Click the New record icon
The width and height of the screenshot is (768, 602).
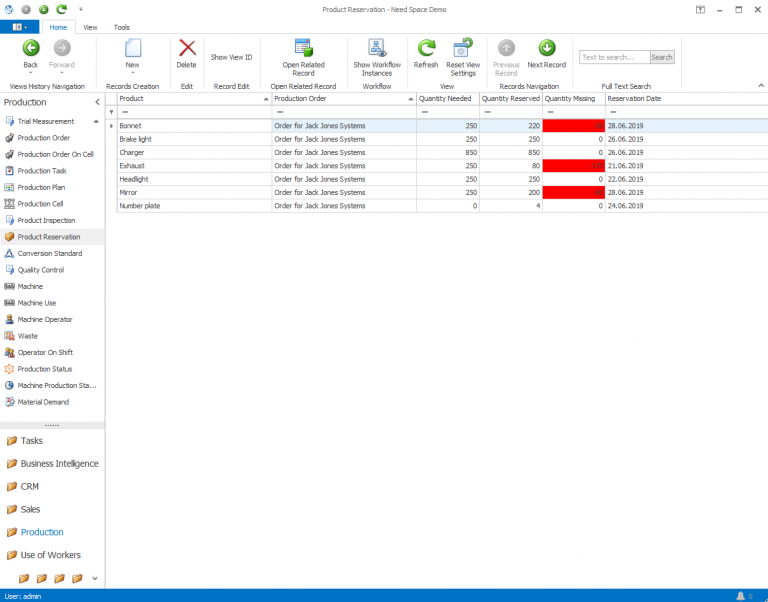point(132,48)
